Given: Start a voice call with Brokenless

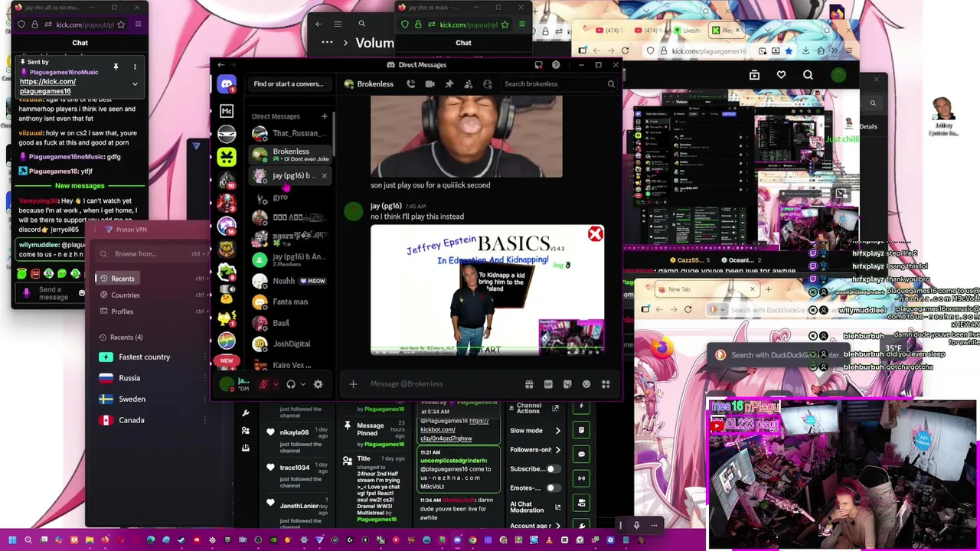Looking at the screenshot, I should (411, 84).
